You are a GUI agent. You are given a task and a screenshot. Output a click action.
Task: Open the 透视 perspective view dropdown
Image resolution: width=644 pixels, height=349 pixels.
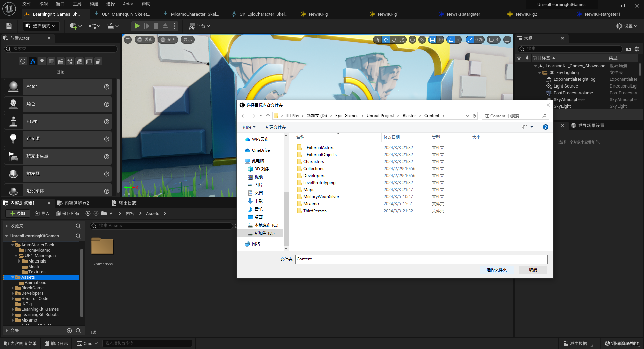(x=145, y=40)
